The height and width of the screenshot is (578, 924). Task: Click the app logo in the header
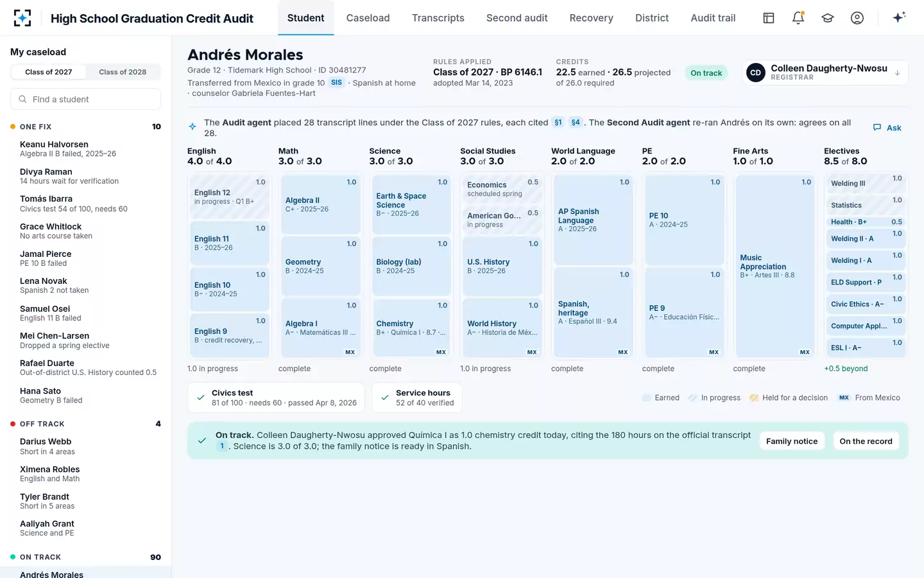22,18
